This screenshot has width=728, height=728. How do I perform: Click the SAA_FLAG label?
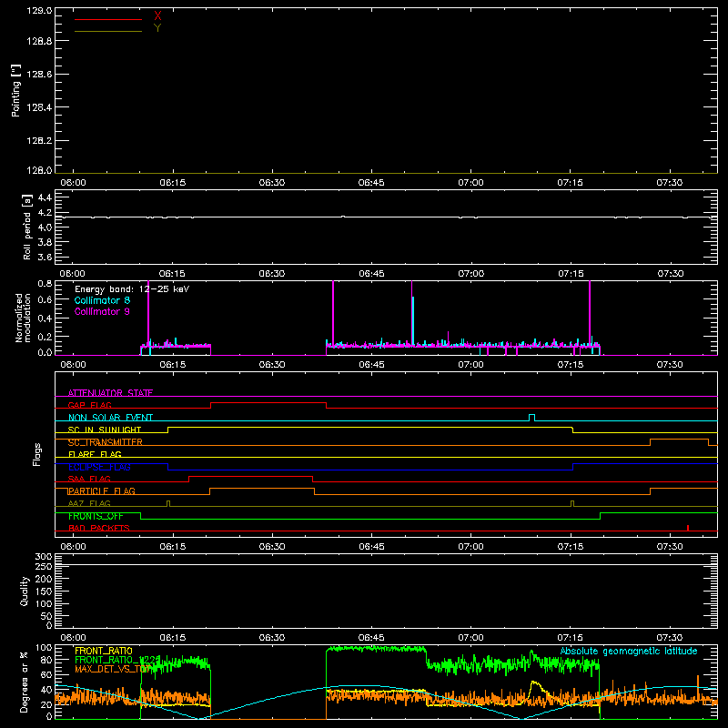pos(89,479)
